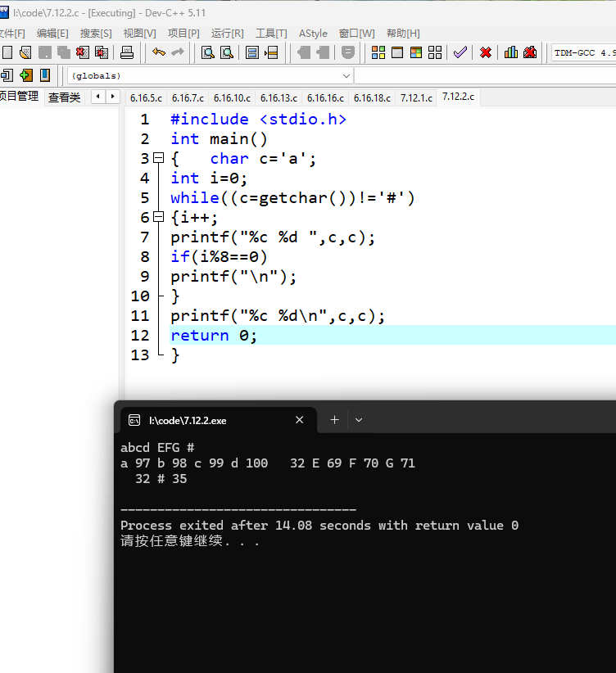Open the 编辑[E] menu
Image resolution: width=616 pixels, height=673 pixels.
tap(52, 34)
